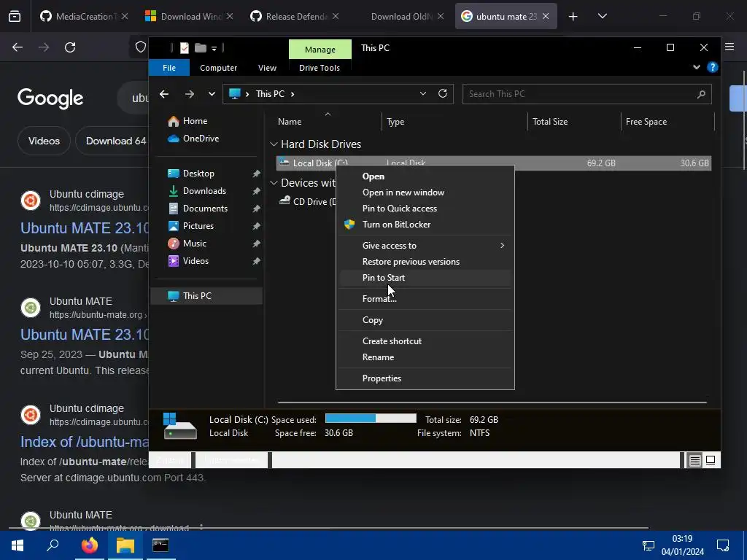
Task: Open the Windows Start menu
Action: [18, 545]
